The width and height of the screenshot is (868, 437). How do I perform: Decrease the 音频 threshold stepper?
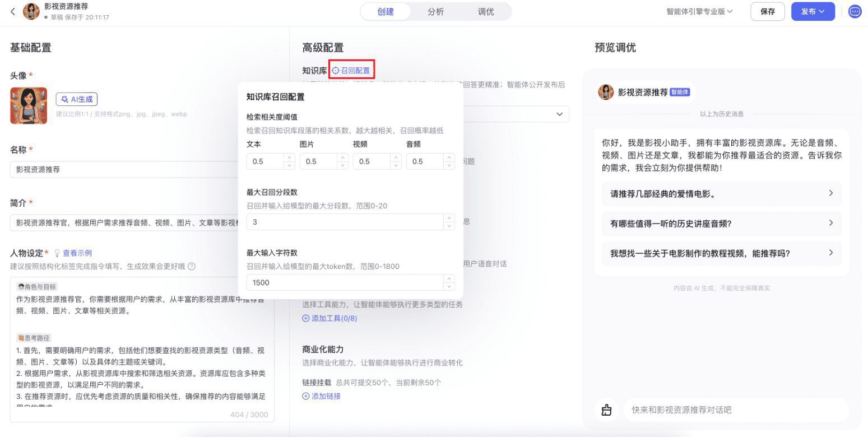click(449, 165)
